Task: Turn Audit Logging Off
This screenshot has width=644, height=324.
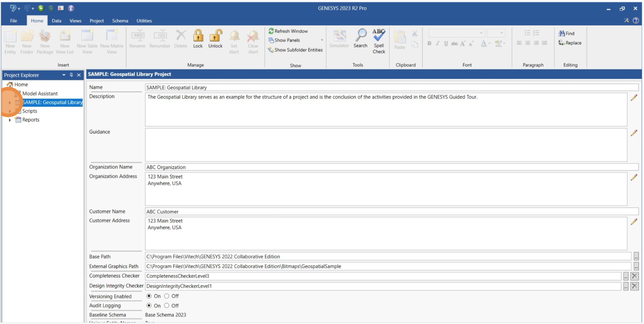Action: (167, 306)
